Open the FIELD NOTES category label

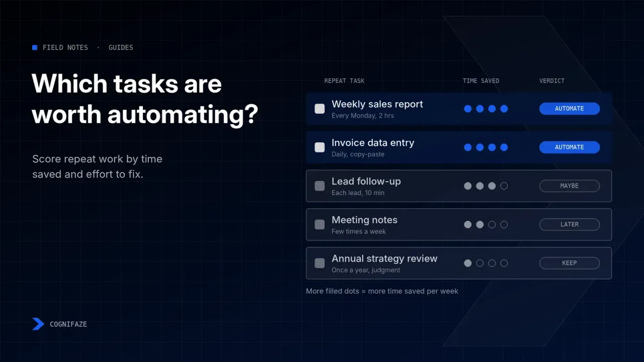tap(65, 47)
